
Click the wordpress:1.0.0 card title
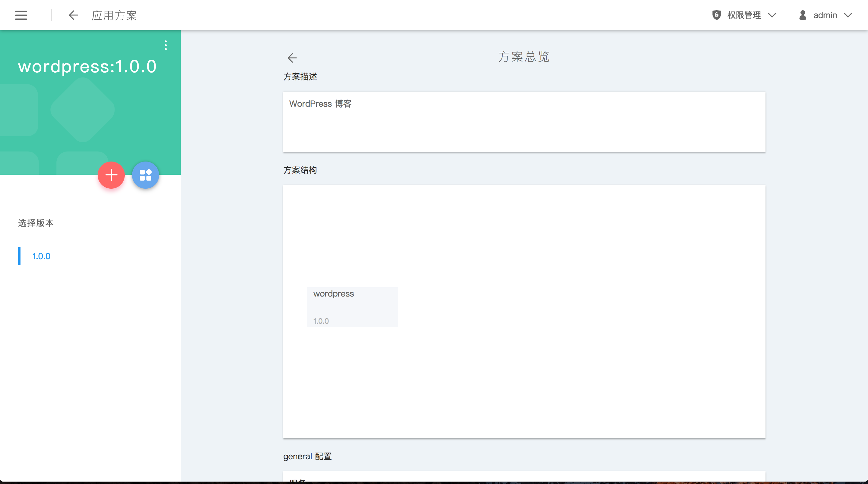point(87,66)
